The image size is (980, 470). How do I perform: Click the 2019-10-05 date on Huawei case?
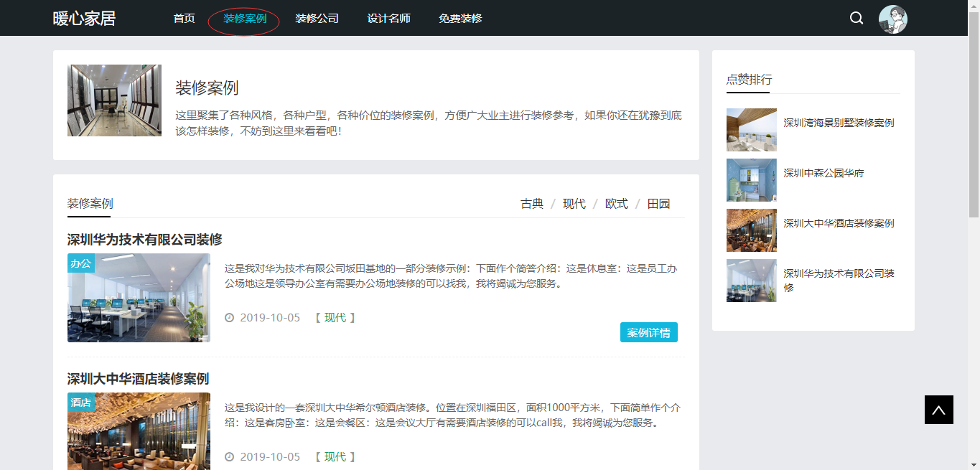click(270, 317)
